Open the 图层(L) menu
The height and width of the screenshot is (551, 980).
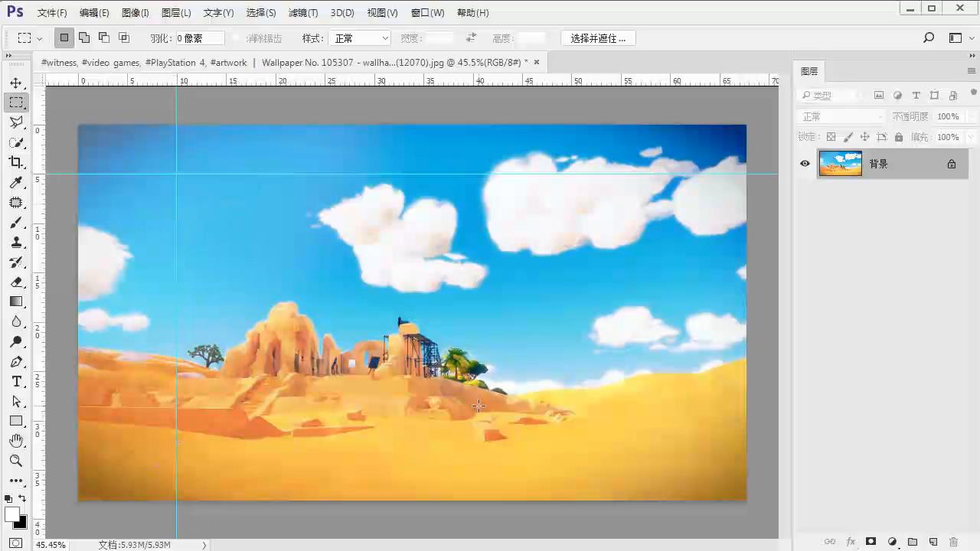(176, 13)
